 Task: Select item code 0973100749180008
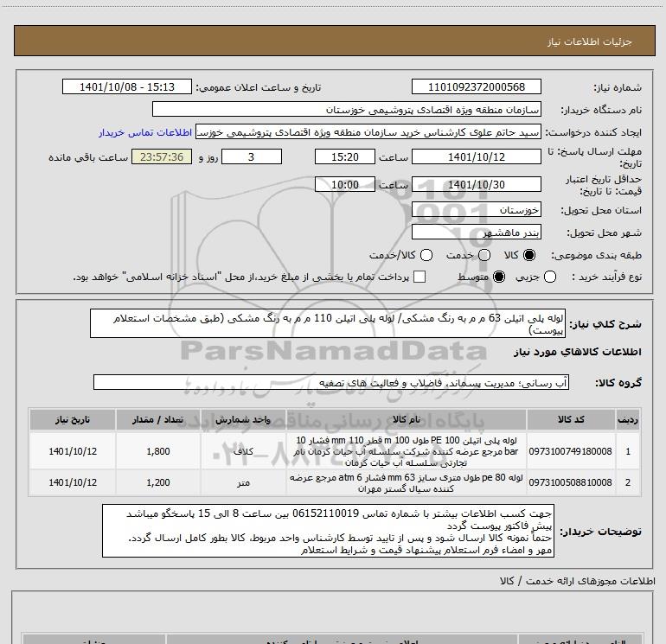click(x=571, y=451)
